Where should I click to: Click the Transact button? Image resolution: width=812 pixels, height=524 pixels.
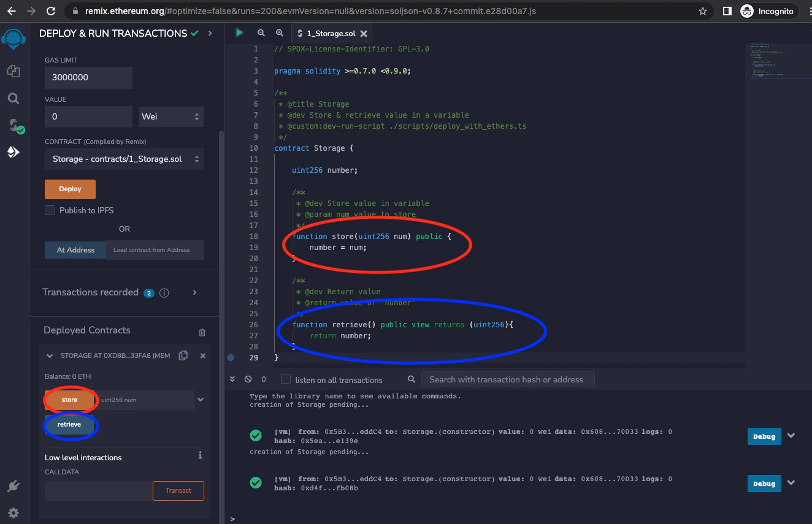(178, 491)
